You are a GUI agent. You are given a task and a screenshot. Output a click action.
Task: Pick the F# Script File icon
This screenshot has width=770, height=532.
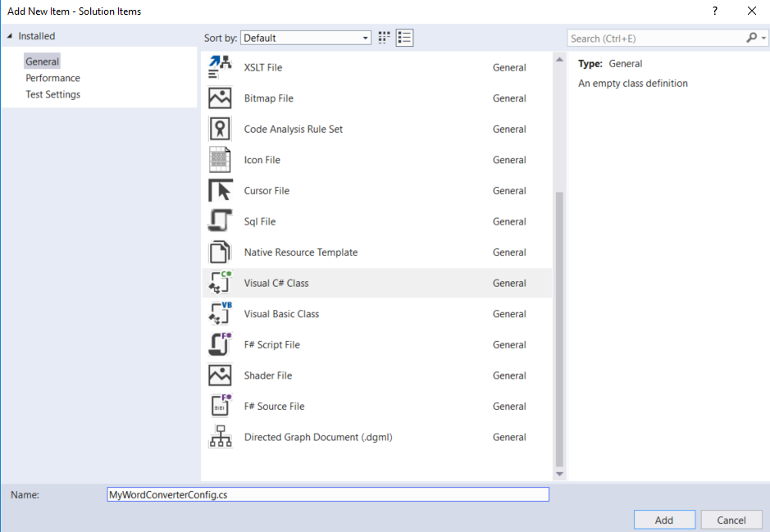[x=220, y=344]
